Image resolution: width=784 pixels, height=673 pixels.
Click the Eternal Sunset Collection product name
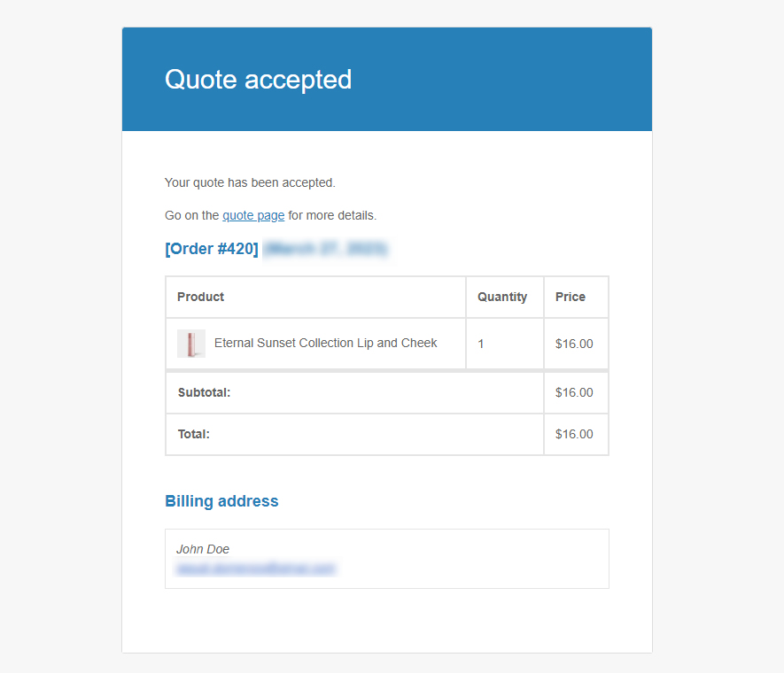(326, 343)
